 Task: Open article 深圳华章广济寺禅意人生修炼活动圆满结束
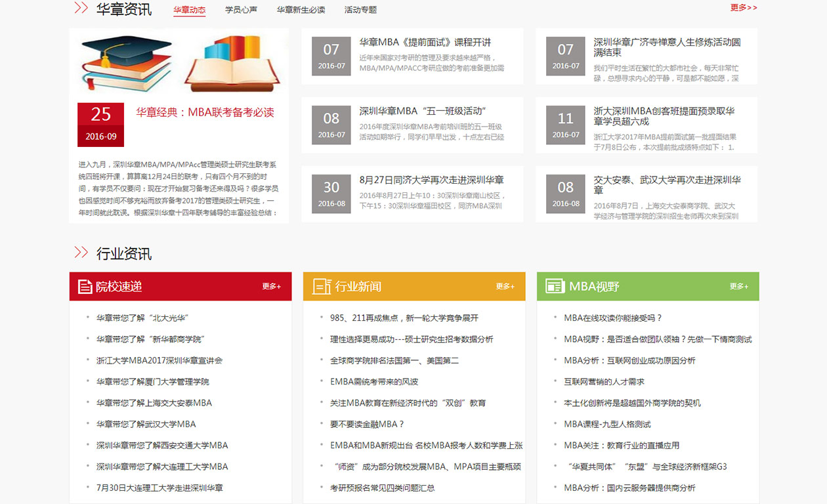pos(668,47)
